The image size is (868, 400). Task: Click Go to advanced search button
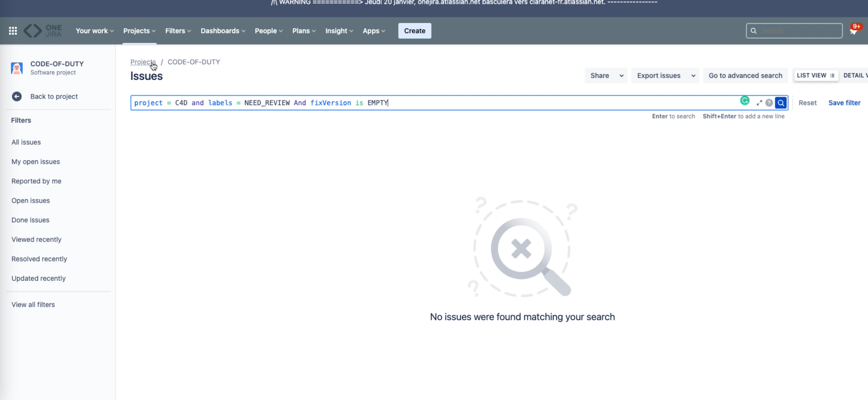[745, 76]
